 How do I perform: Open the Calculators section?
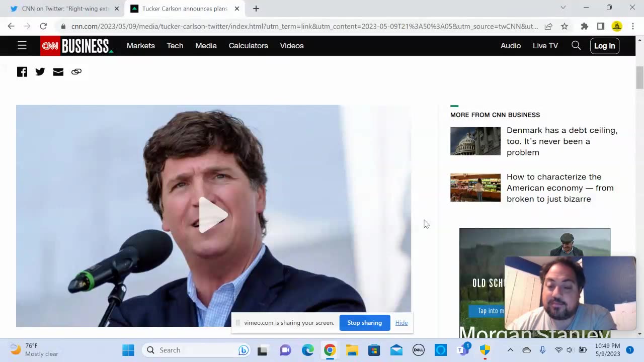click(249, 46)
